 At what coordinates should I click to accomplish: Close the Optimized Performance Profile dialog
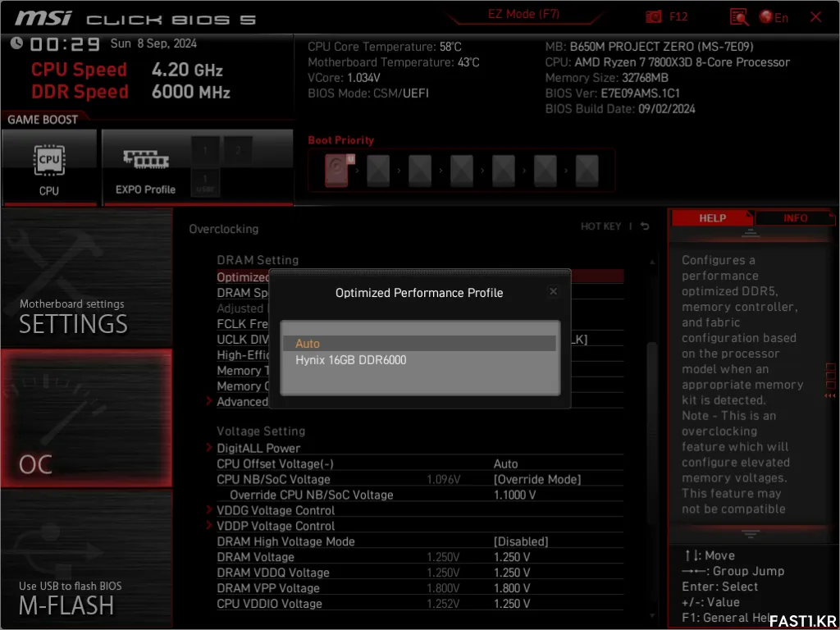click(554, 291)
